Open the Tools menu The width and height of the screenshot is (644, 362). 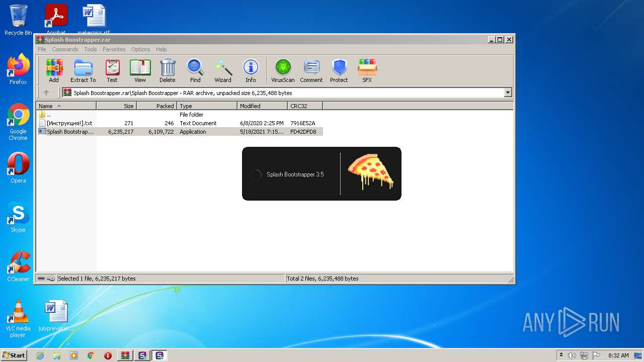coord(91,49)
